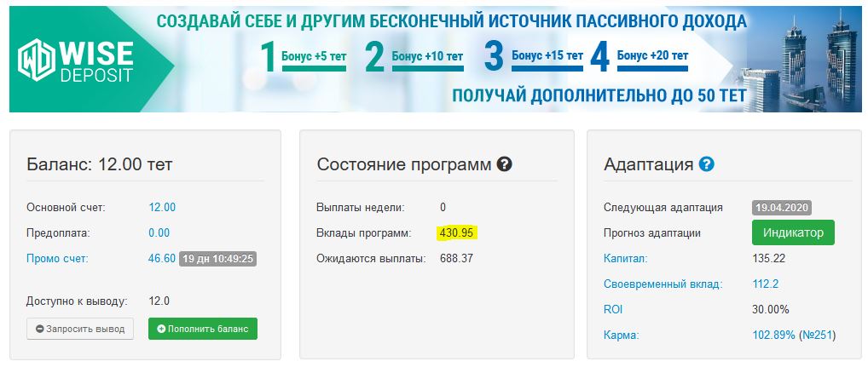Click the 112.2 timely deposit value

(x=764, y=284)
